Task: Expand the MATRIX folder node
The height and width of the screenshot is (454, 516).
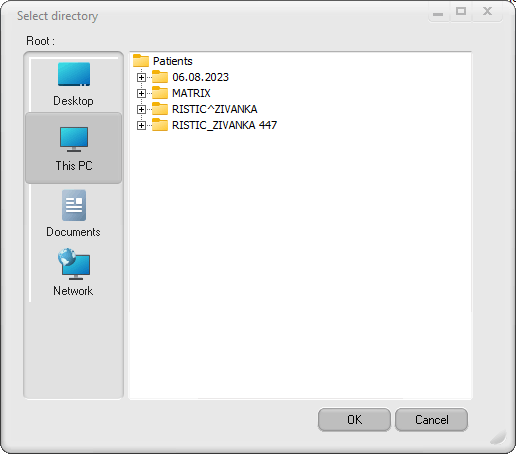Action: [x=141, y=93]
